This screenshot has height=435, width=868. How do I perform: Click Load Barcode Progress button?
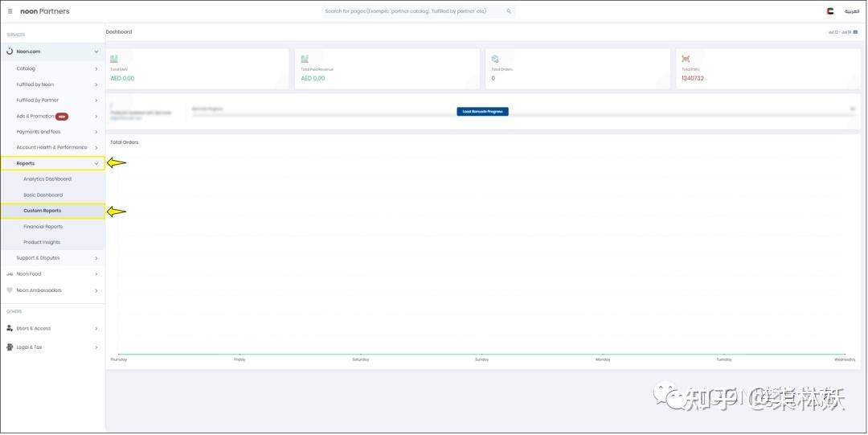(482, 112)
